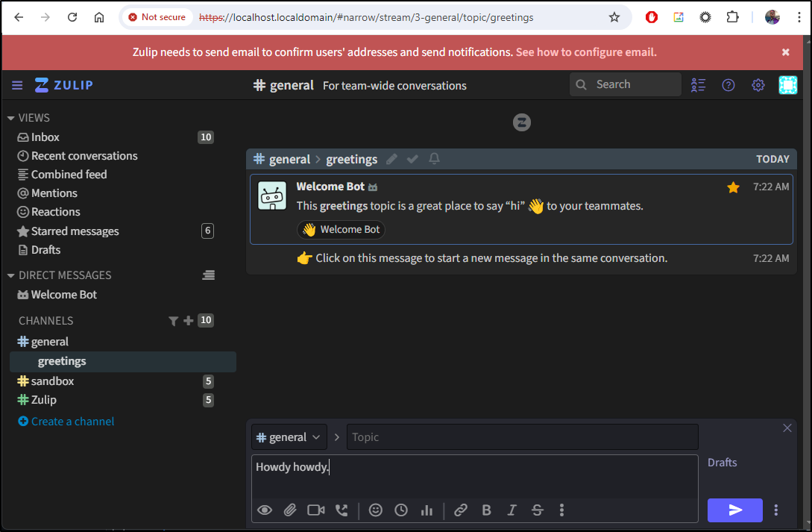The width and height of the screenshot is (812, 532).
Task: Open the help menu question mark icon
Action: (x=728, y=85)
